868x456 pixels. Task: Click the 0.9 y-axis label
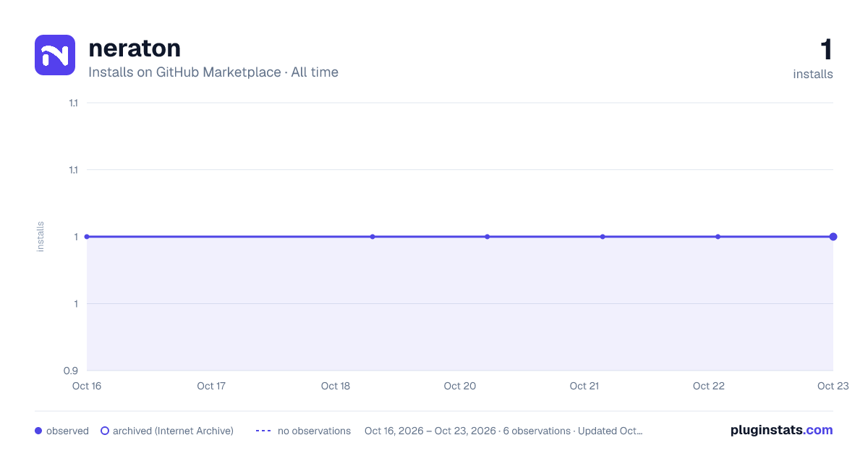[x=71, y=371]
